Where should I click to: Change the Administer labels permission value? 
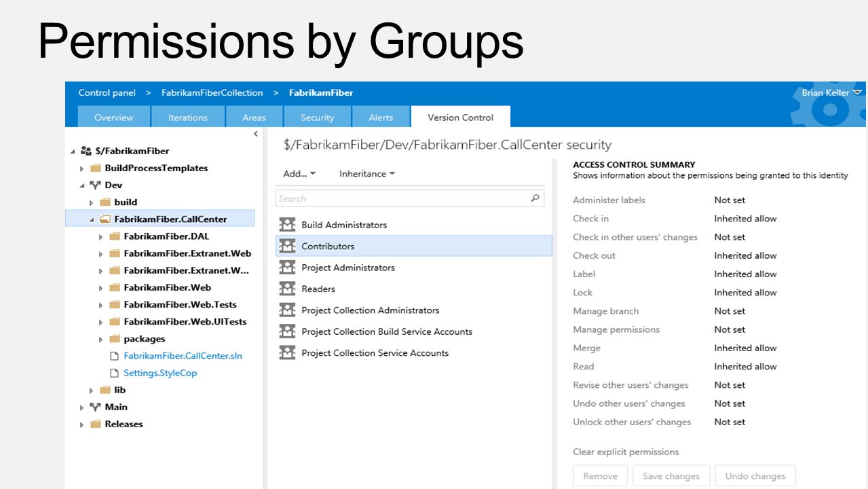[730, 200]
